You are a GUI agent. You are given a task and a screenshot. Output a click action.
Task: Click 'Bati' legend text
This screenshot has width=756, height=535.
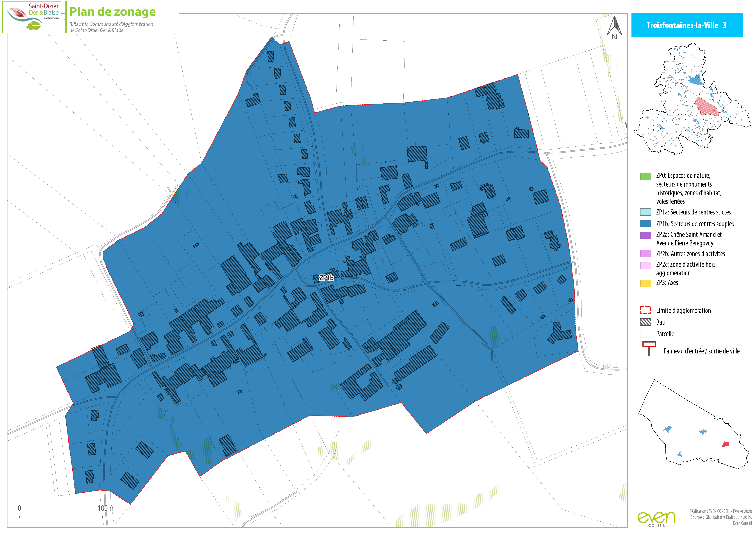661,322
